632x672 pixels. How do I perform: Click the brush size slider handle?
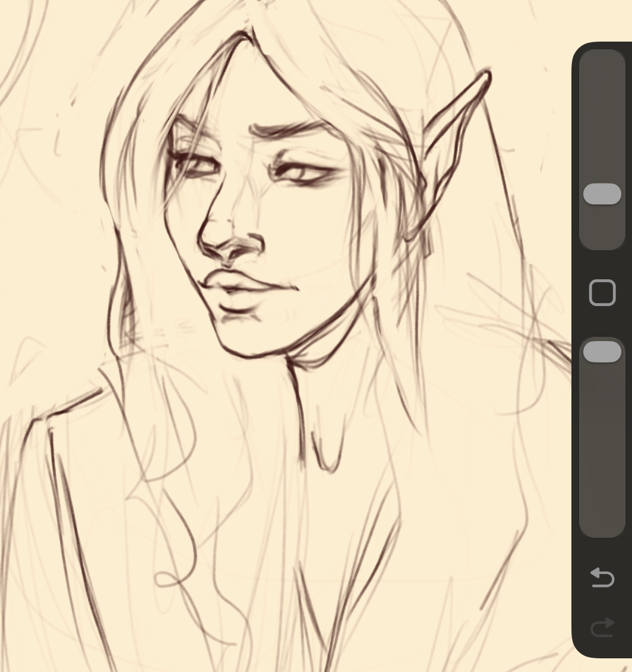coord(602,194)
